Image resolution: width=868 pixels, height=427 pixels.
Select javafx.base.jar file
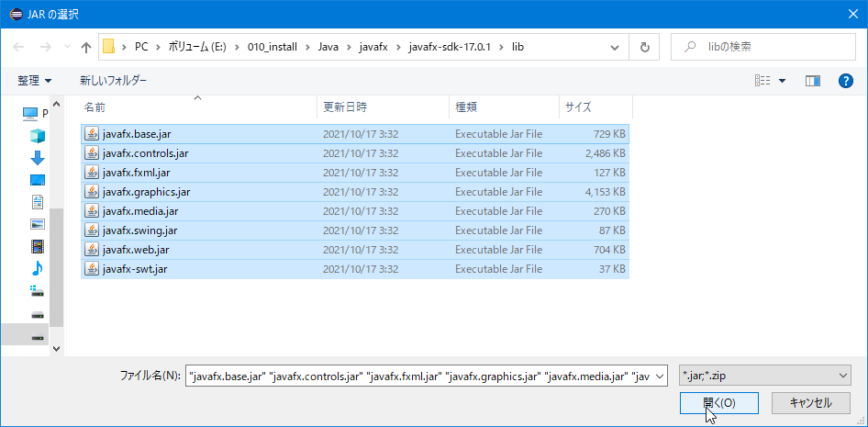[x=355, y=134]
